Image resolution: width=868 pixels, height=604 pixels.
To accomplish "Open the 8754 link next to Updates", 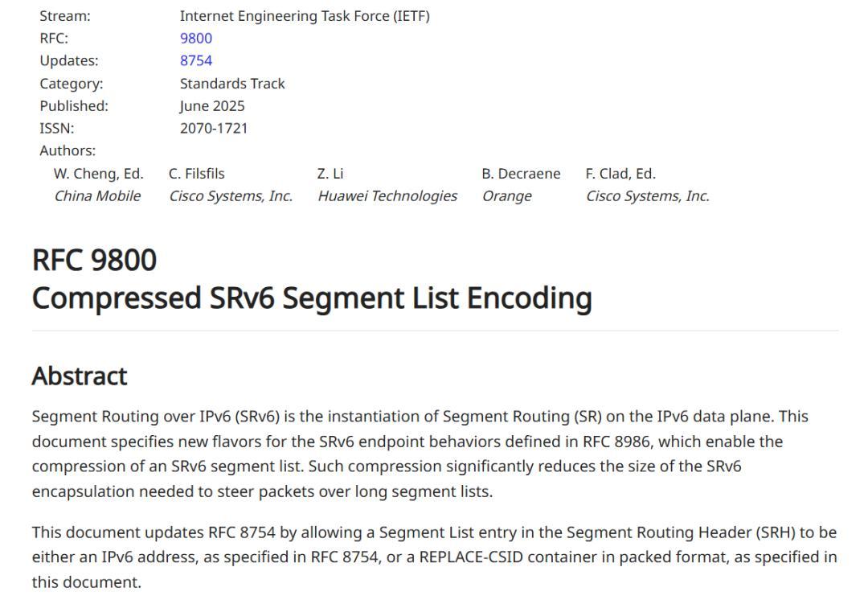I will (x=196, y=60).
